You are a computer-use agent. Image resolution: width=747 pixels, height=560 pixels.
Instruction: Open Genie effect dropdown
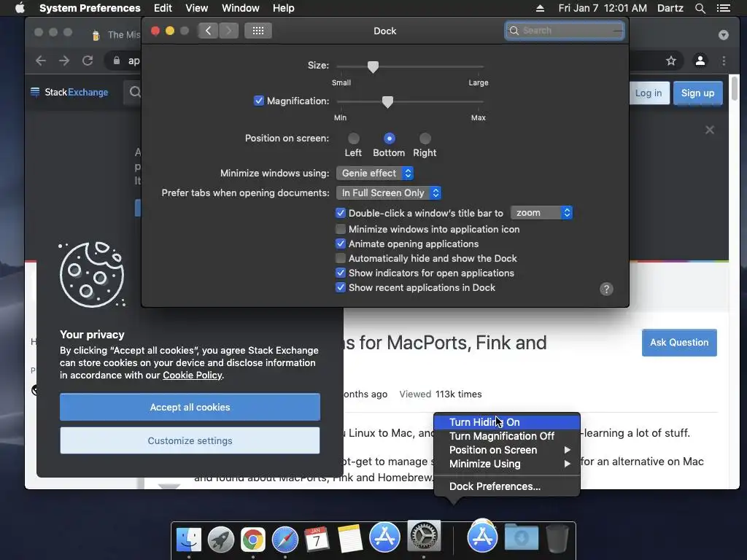coord(375,174)
